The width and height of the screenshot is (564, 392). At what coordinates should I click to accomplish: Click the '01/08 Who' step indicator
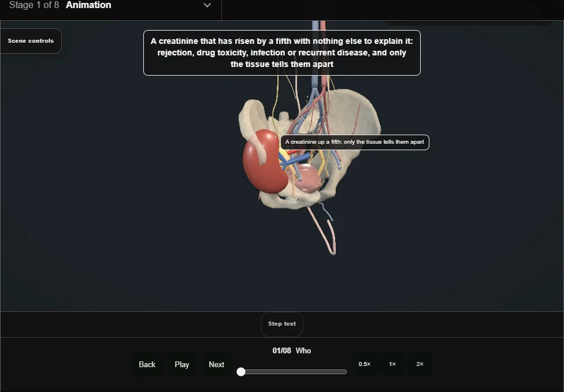(292, 350)
